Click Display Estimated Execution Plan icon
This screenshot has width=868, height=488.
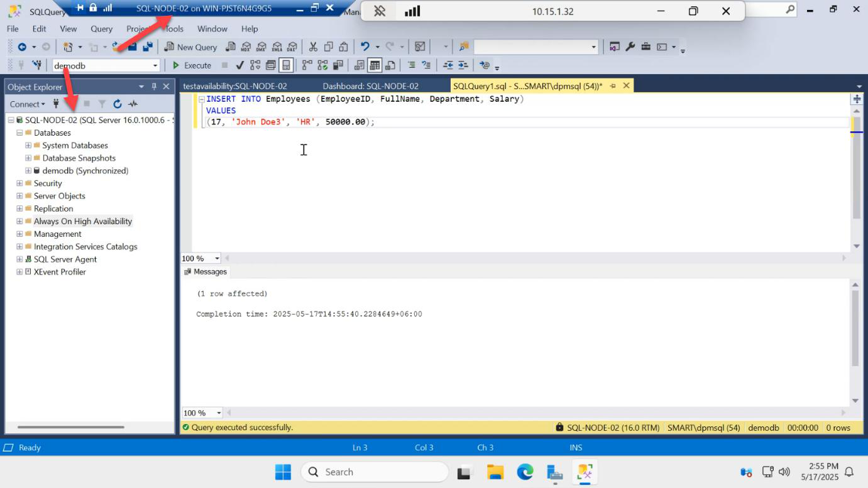pyautogui.click(x=255, y=65)
